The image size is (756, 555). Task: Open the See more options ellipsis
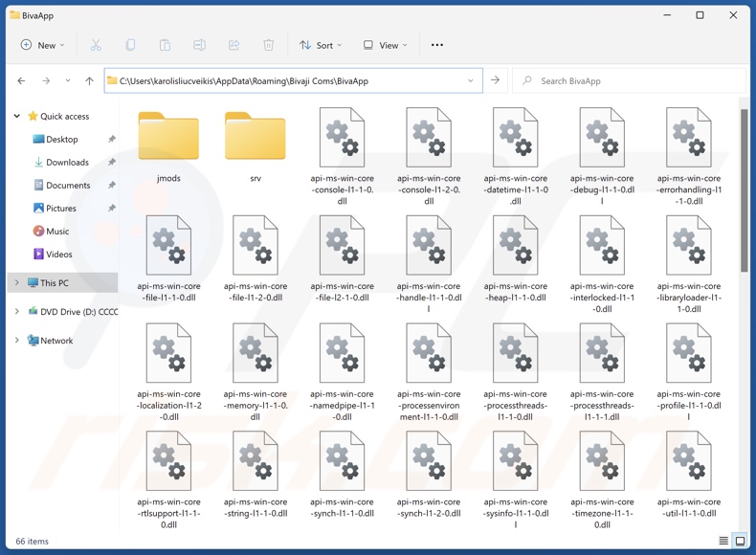click(437, 45)
